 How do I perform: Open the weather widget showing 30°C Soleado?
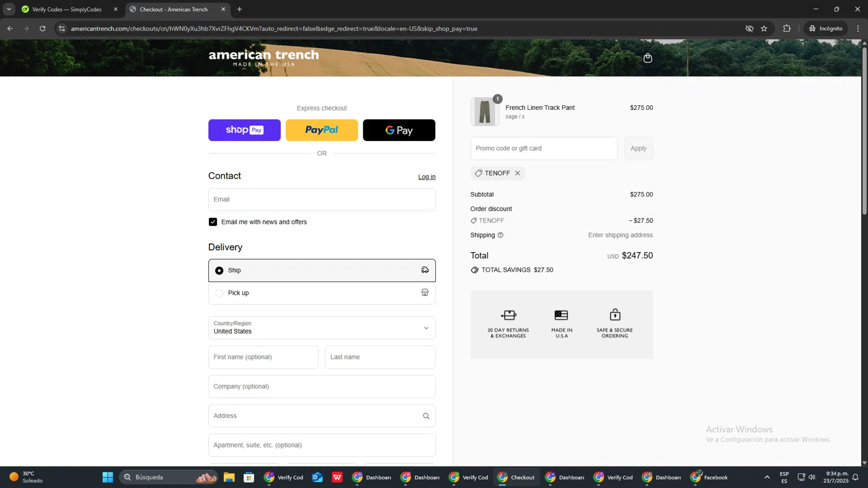coord(26,478)
